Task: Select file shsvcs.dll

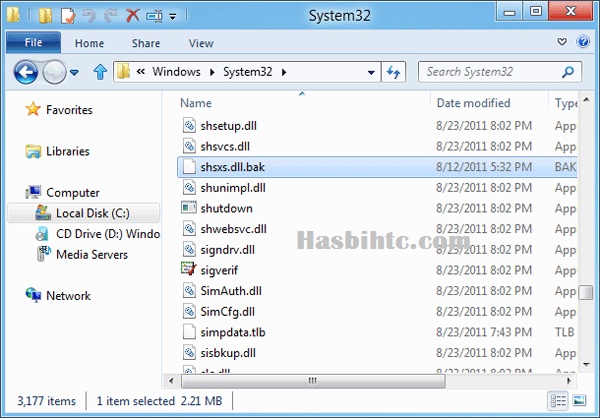Action: coord(225,147)
